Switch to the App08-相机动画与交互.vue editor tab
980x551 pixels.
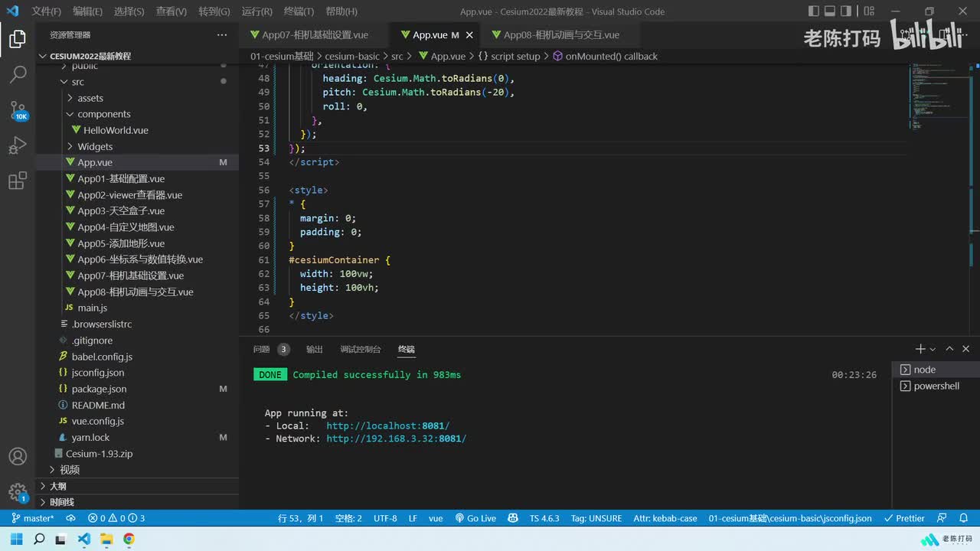(x=561, y=35)
